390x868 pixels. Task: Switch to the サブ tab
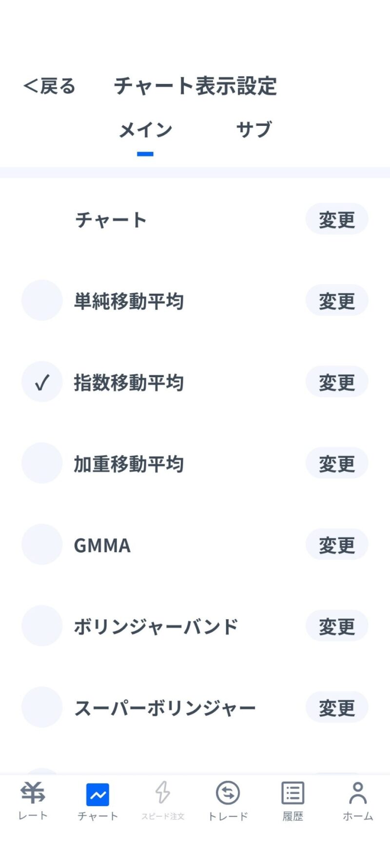253,130
